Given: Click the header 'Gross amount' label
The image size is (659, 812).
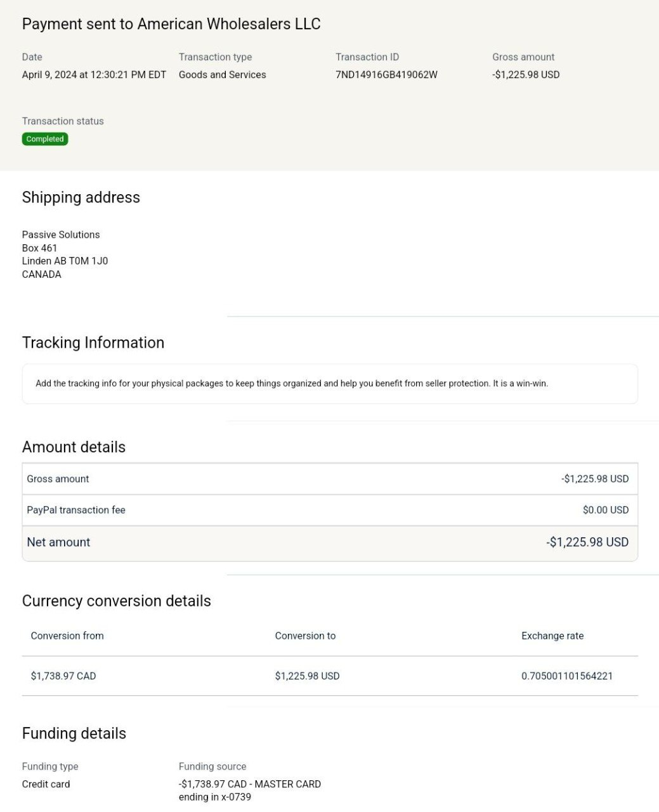Looking at the screenshot, I should [523, 57].
